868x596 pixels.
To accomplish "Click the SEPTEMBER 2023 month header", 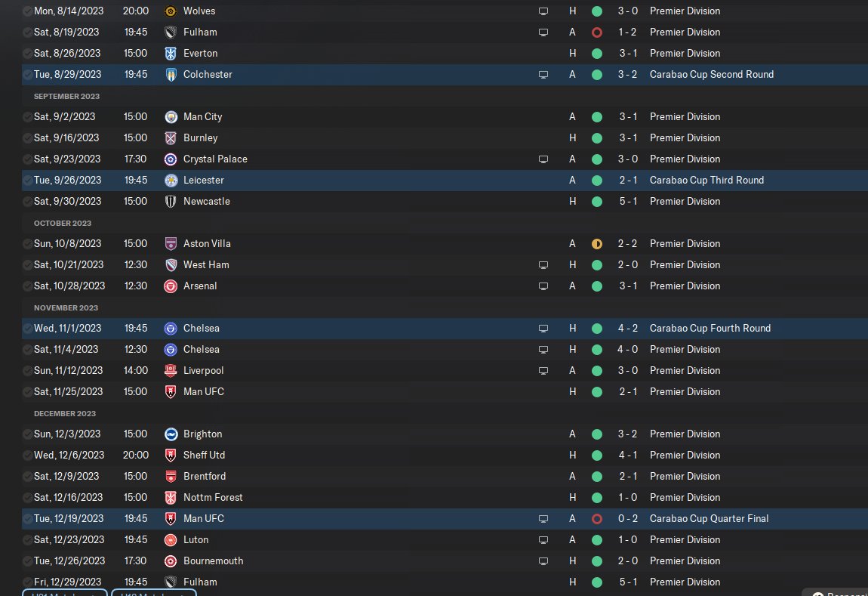I will (66, 97).
